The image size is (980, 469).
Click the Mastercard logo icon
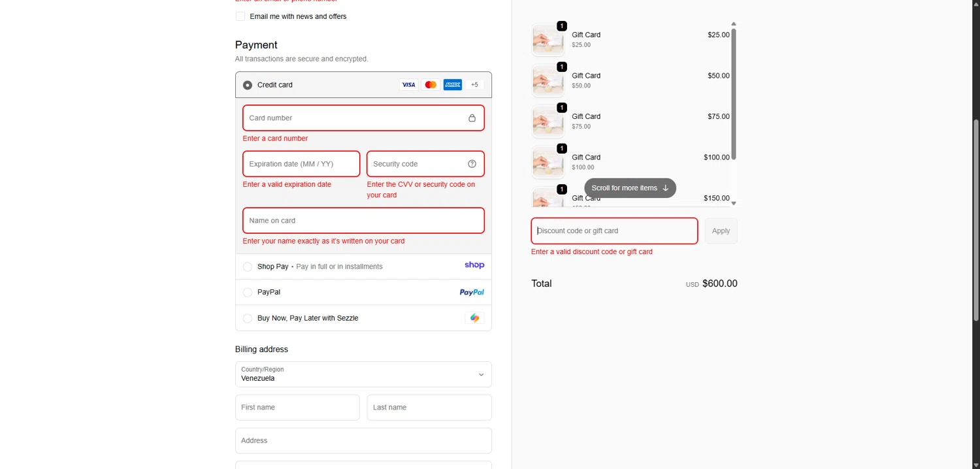(x=431, y=85)
